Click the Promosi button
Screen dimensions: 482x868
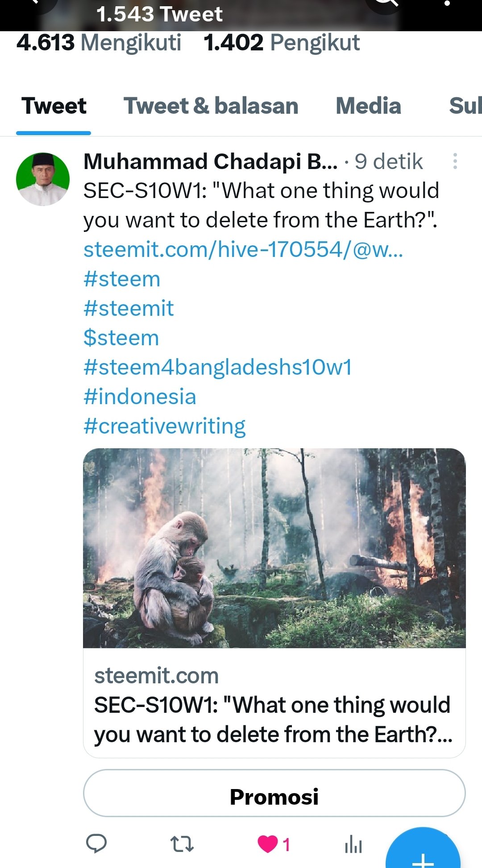(274, 797)
